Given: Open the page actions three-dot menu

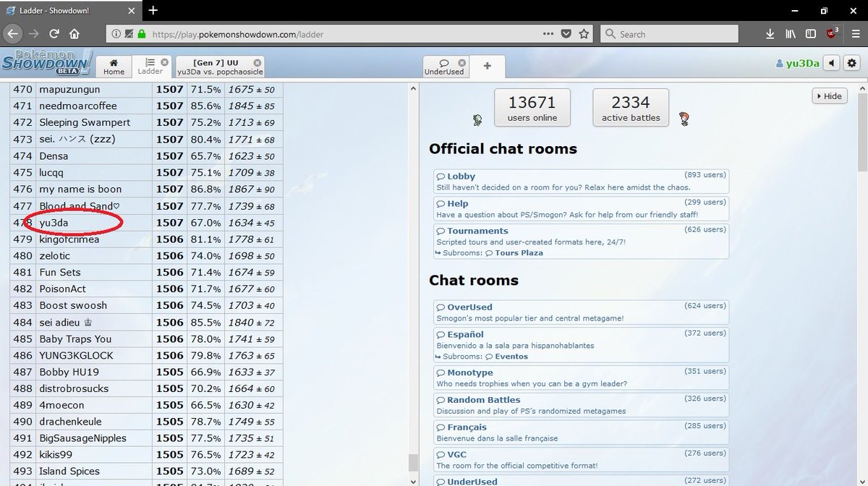Looking at the screenshot, I should coord(549,33).
